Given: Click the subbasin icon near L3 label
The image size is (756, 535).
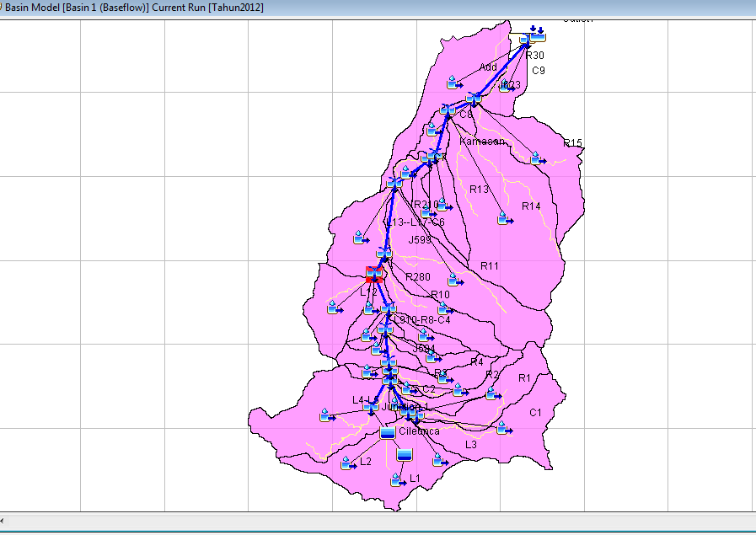Looking at the screenshot, I should click(x=438, y=460).
